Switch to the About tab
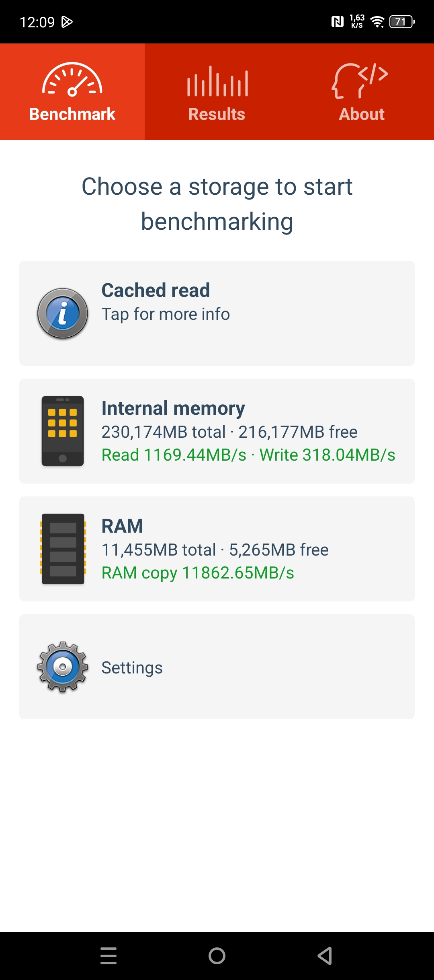434x980 pixels. tap(362, 114)
